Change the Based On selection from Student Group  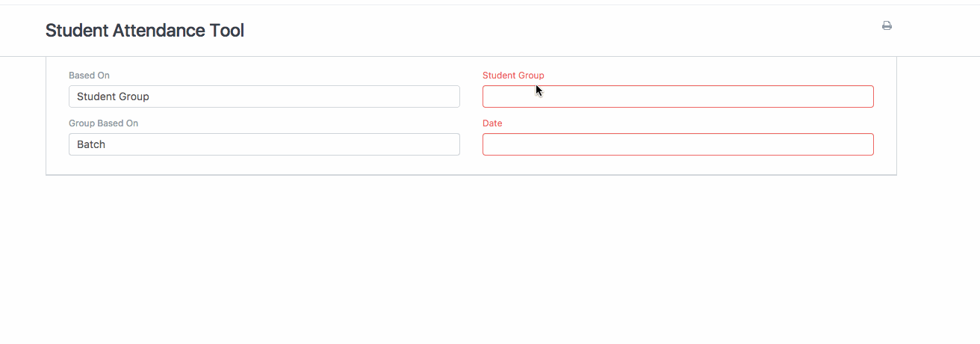264,96
